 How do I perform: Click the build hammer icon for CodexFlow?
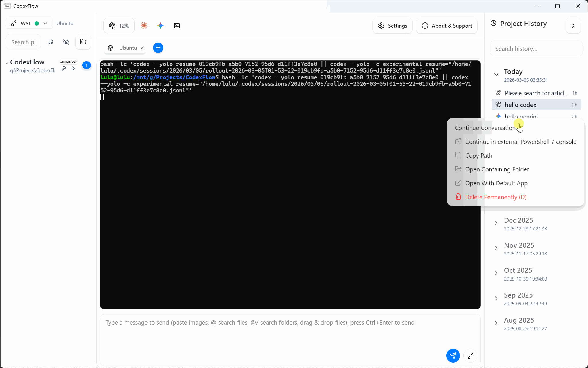point(64,68)
